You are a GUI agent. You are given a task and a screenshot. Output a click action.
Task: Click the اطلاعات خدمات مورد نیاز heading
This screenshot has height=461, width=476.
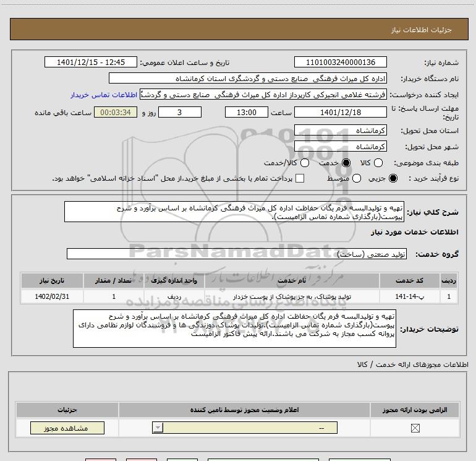[x=414, y=232]
